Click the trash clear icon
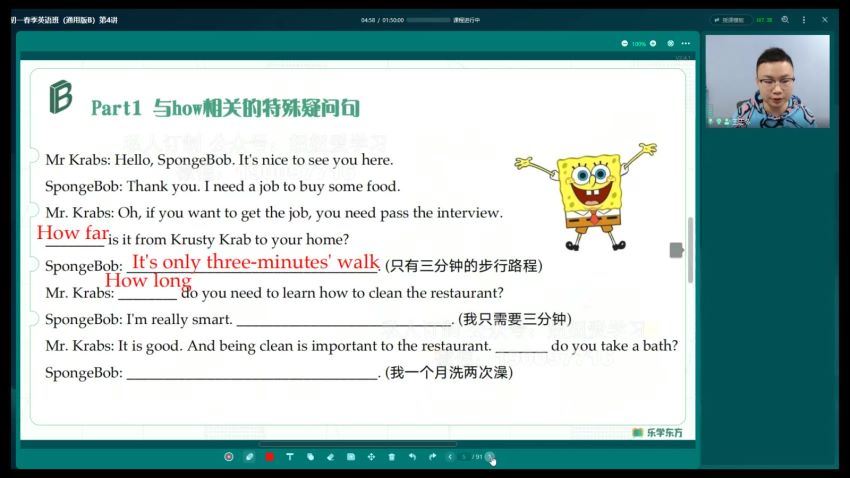Viewport: 850px width, 478px height. click(x=391, y=457)
